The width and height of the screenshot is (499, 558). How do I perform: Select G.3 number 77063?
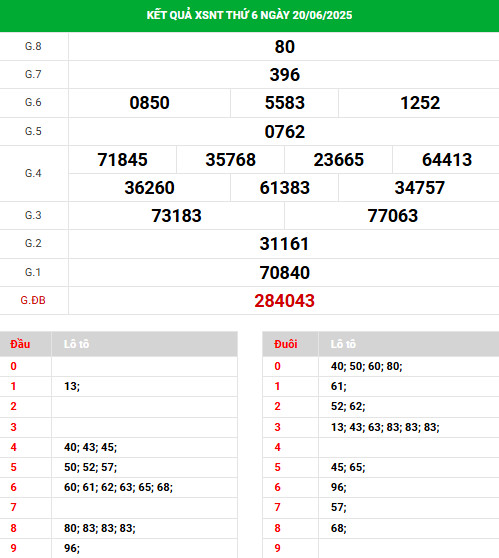[x=393, y=216]
